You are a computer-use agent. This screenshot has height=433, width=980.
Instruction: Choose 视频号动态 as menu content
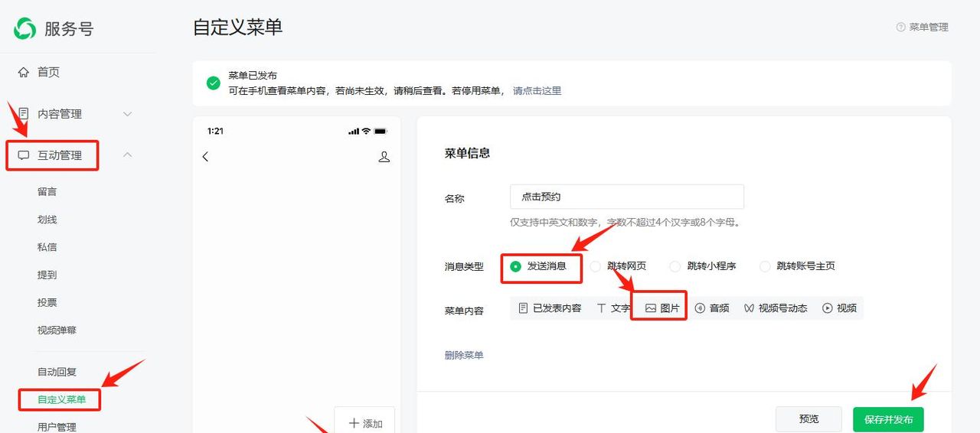775,308
